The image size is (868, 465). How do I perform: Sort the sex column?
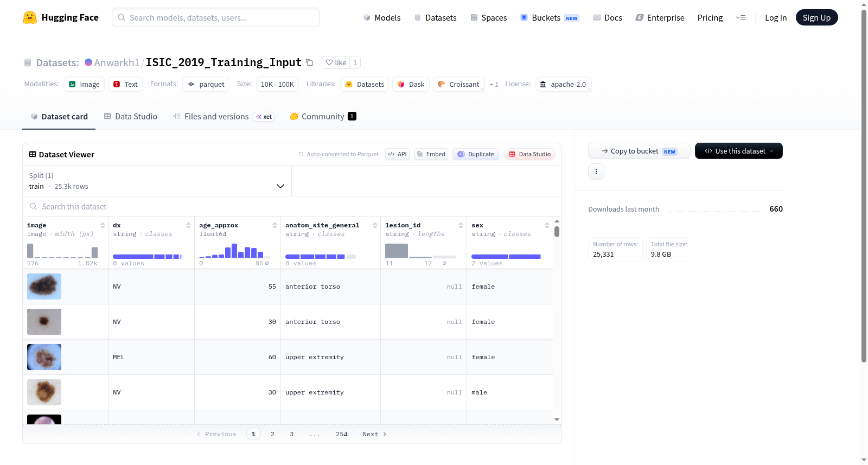(x=547, y=225)
